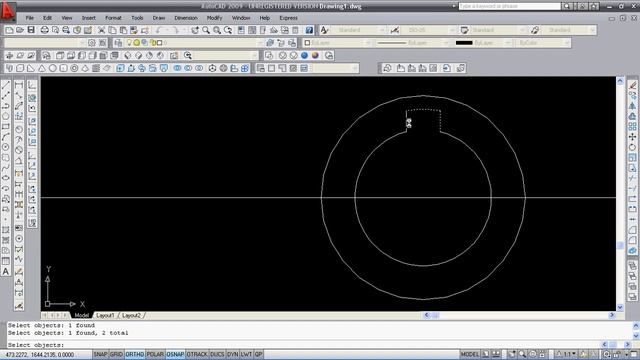This screenshot has height=360, width=640.
Task: Open the Format menu
Action: point(113,18)
